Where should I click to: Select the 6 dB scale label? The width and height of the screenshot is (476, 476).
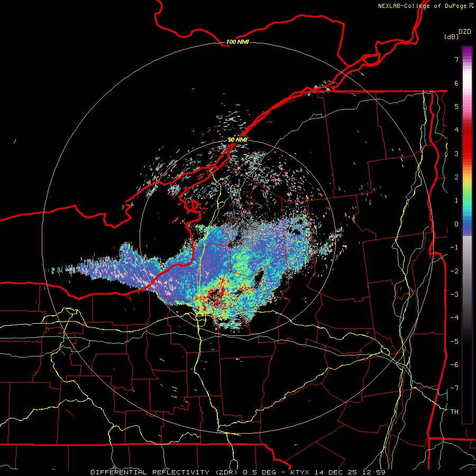[x=456, y=83]
